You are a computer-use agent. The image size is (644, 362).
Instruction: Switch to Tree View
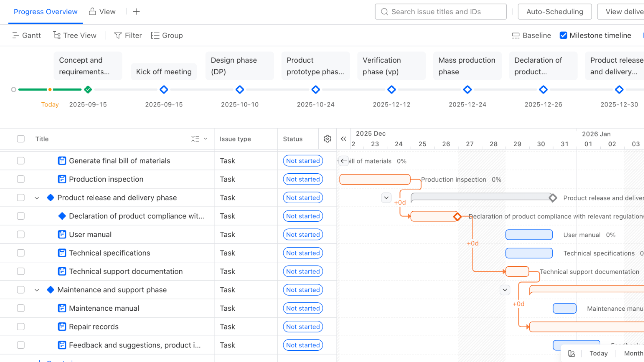[x=74, y=35]
